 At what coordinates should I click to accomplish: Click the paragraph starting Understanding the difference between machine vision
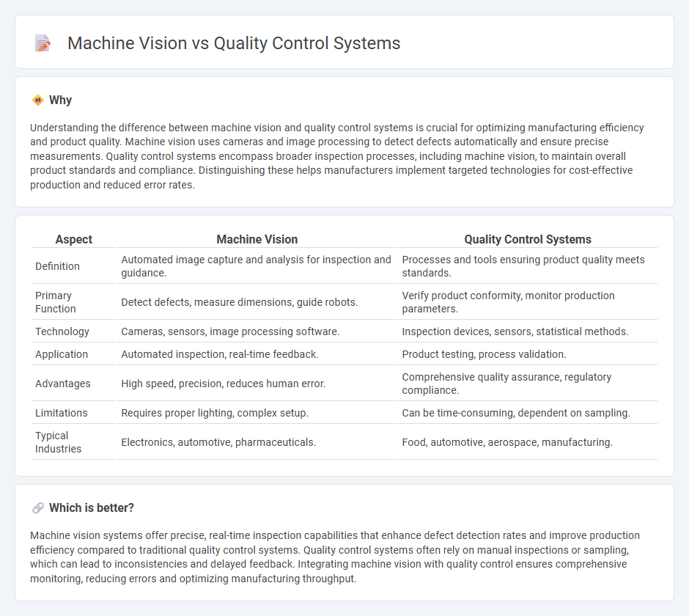coord(337,156)
